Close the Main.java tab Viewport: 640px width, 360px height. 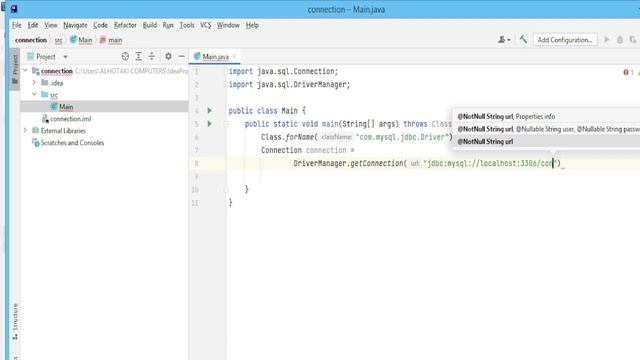coord(234,57)
